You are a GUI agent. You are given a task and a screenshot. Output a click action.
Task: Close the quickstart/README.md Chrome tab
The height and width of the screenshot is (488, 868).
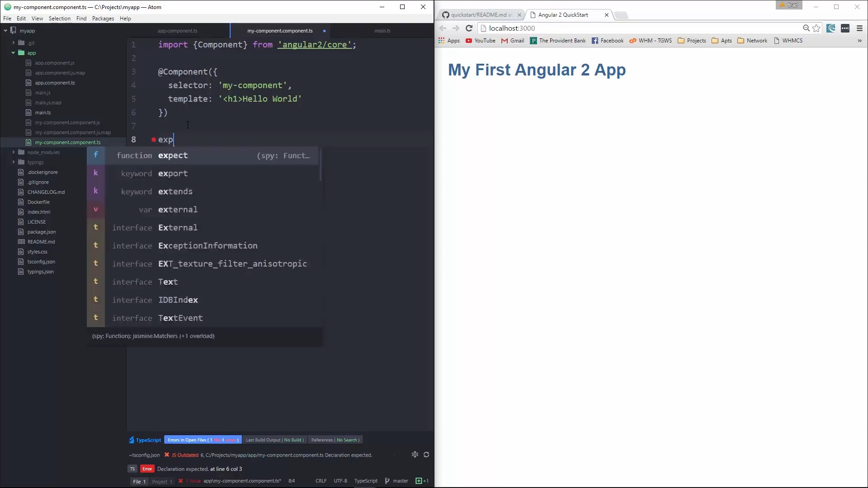(x=519, y=15)
